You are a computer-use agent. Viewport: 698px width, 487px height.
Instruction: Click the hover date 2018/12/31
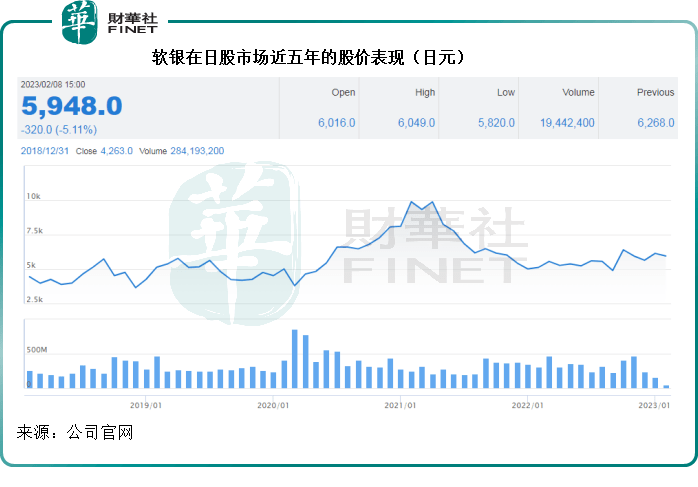[x=45, y=151]
